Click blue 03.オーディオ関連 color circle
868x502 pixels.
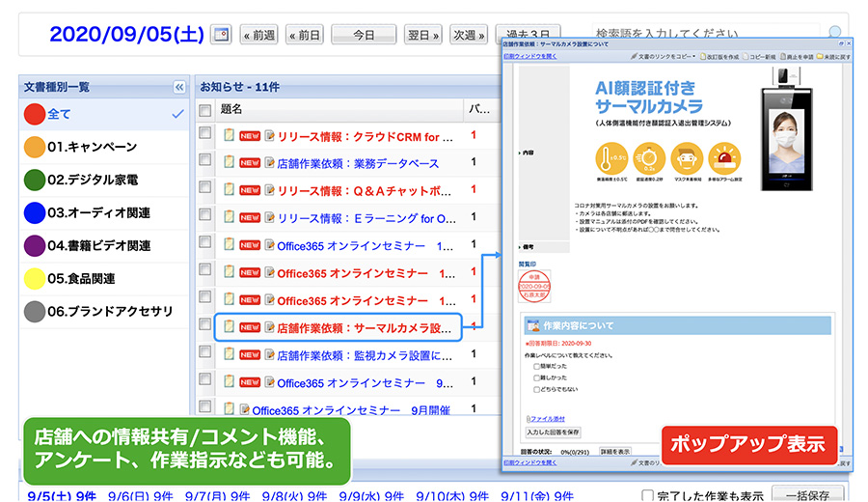[35, 212]
